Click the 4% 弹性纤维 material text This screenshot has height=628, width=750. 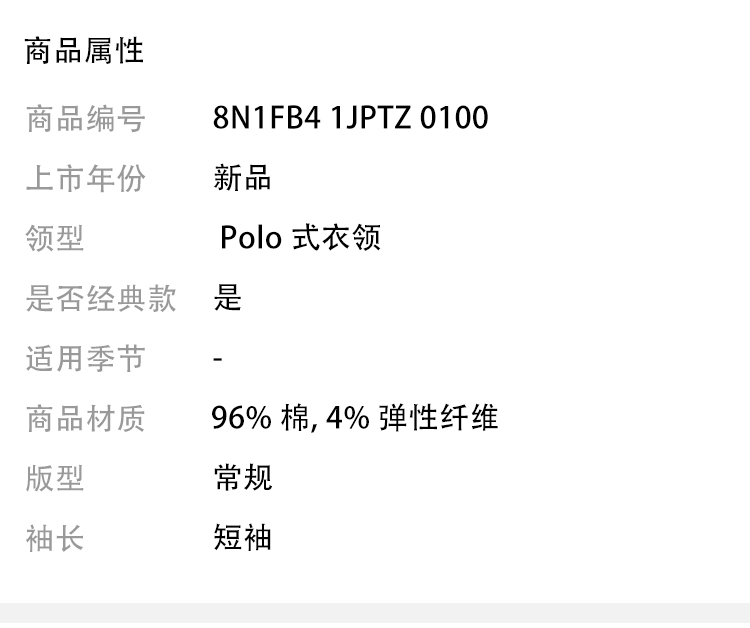coord(412,418)
